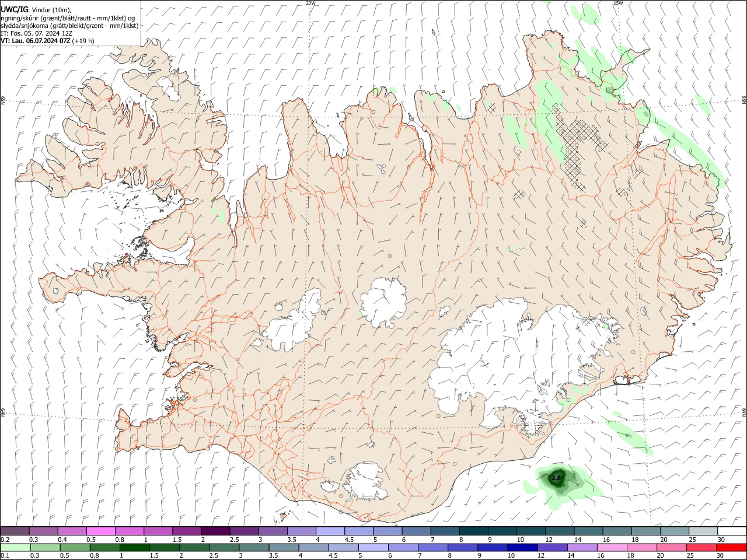This screenshot has width=747, height=560.
Task: Click the "15W" longitude label
Action: pos(618,3)
